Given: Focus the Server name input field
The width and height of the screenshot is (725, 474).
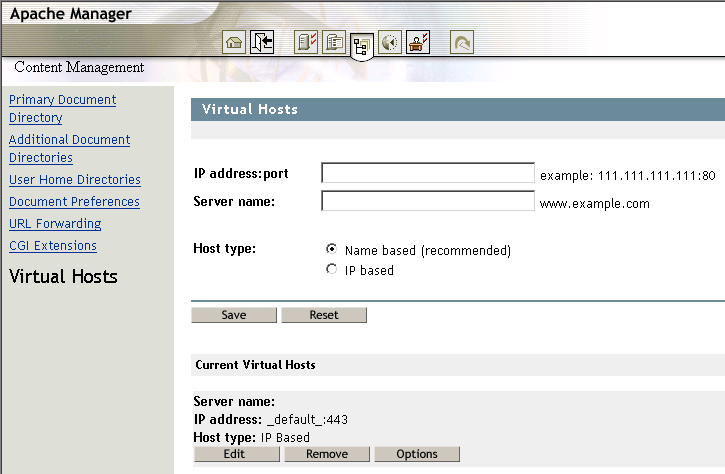Looking at the screenshot, I should coord(428,201).
